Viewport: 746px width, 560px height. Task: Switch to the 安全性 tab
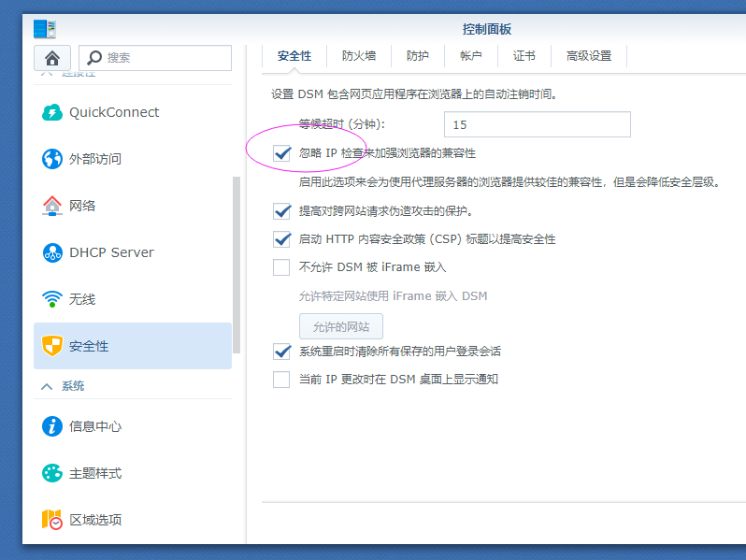(x=294, y=56)
